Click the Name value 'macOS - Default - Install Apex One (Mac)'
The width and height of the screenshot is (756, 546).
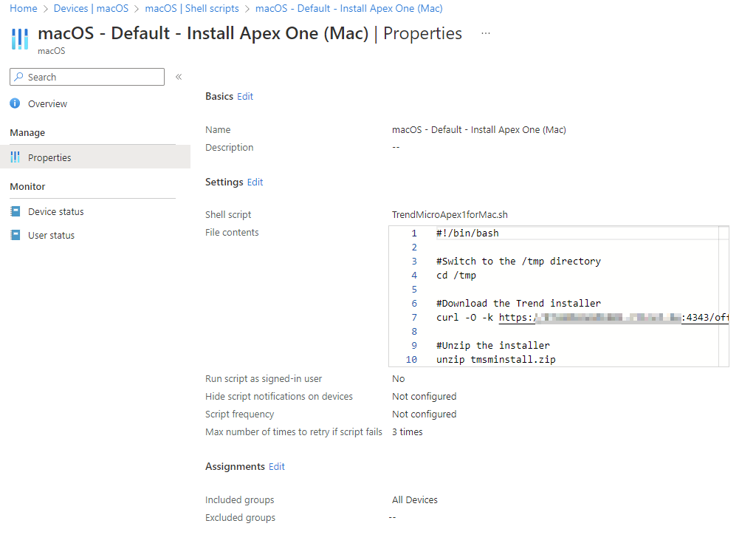[478, 130]
